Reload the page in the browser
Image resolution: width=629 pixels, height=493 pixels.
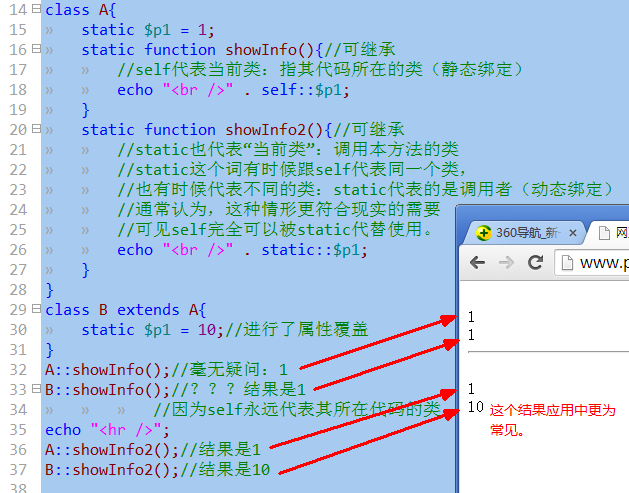click(535, 262)
